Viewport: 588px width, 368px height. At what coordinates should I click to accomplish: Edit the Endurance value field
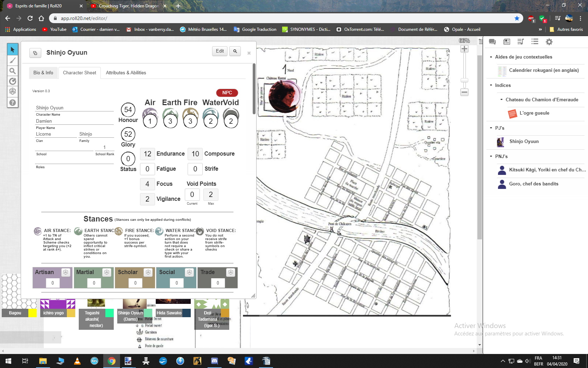click(x=147, y=154)
